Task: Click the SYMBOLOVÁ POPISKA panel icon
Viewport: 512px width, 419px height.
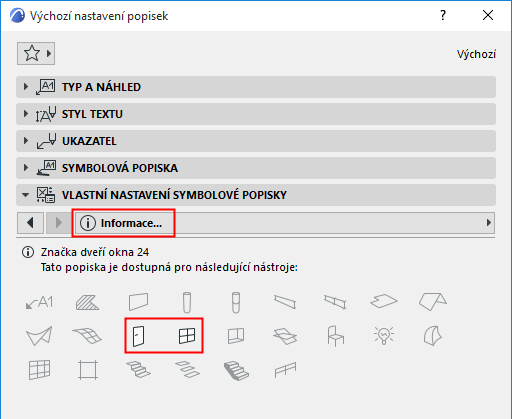Action: coord(46,168)
